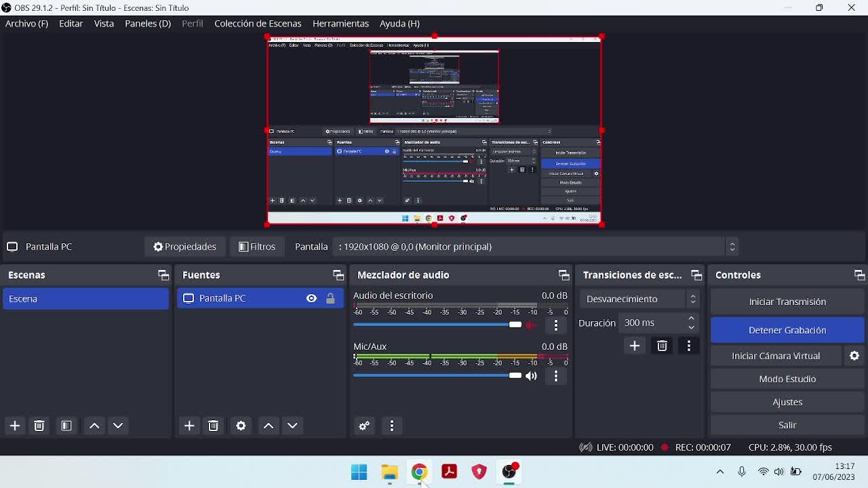
Task: Move Pantalla PC source up
Action: 269,426
